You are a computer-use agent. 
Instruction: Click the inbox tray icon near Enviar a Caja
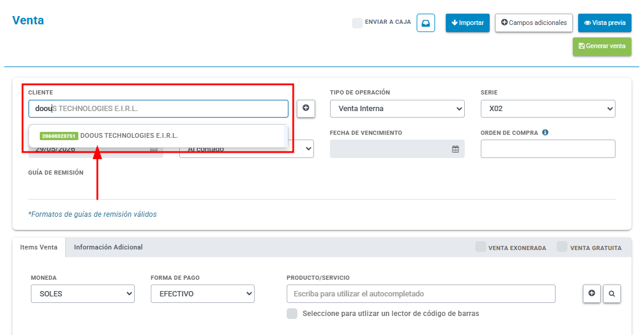(x=426, y=23)
